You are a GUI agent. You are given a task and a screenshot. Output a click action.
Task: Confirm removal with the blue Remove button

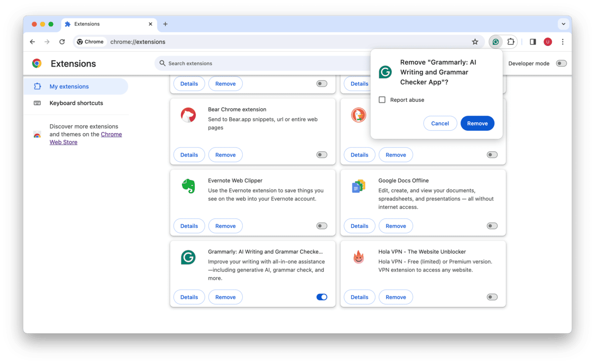[477, 123]
